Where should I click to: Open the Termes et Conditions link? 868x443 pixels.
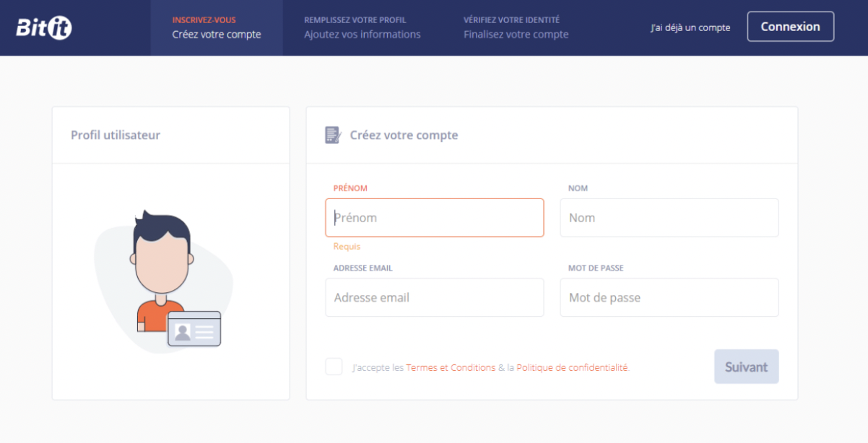coord(451,368)
